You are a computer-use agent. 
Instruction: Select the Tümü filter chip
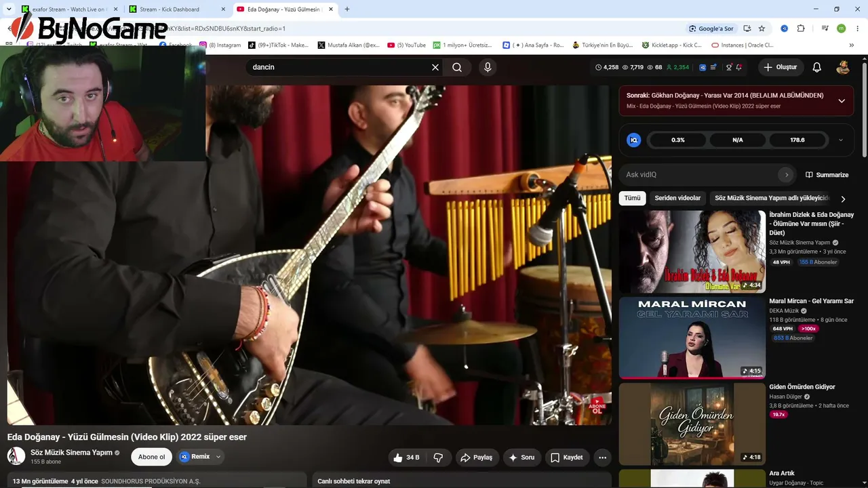pos(632,198)
